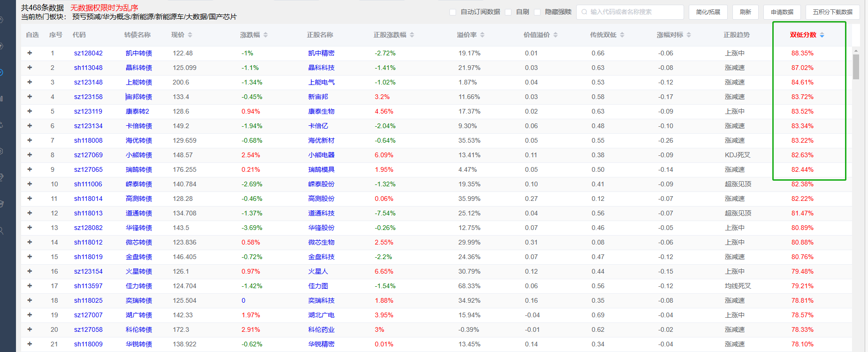Click 申请数据 button
This screenshot has height=352, width=868.
tap(782, 12)
